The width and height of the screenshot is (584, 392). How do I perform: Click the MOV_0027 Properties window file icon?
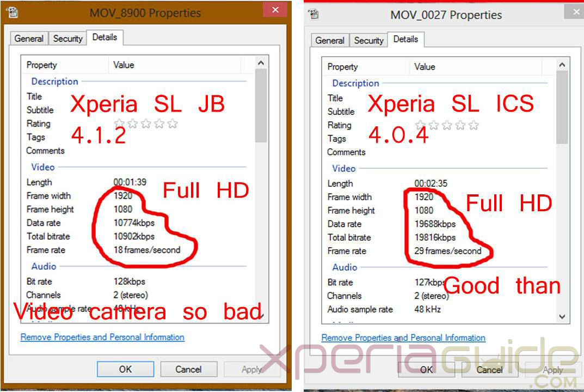tap(313, 15)
